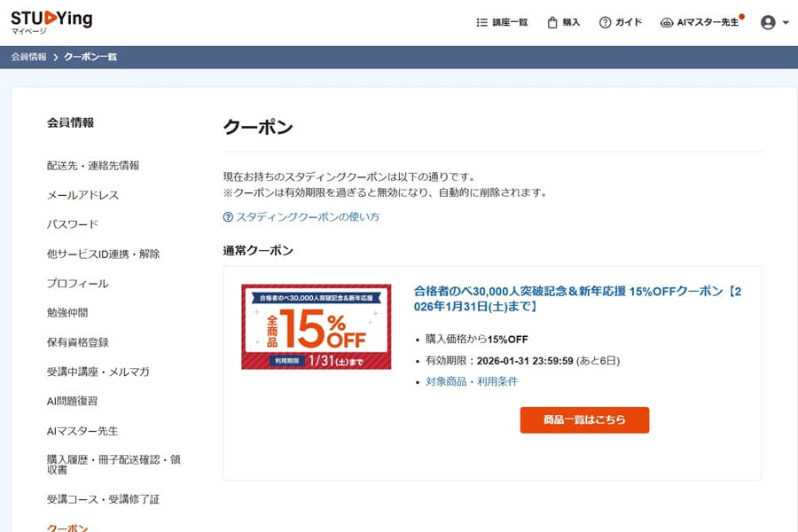798x532 pixels.
Task: Select メールアドレス in the sidebar
Action: pos(82,195)
